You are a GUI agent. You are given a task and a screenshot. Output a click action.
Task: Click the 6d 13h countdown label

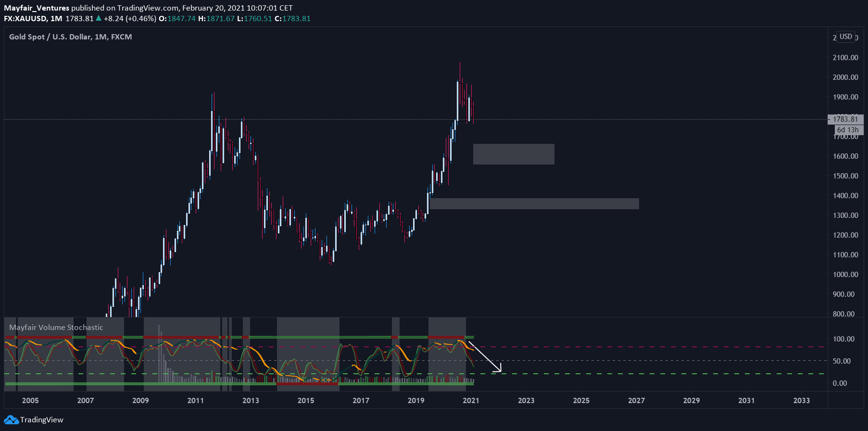848,130
